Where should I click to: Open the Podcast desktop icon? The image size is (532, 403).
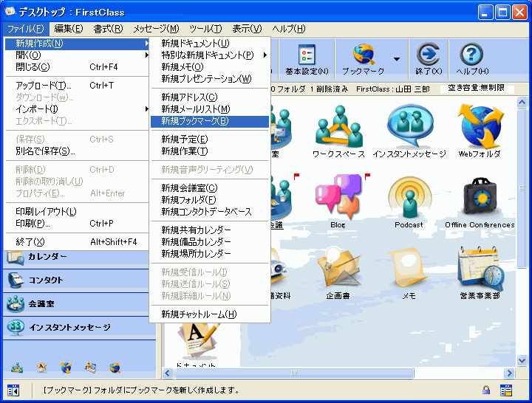click(x=409, y=196)
